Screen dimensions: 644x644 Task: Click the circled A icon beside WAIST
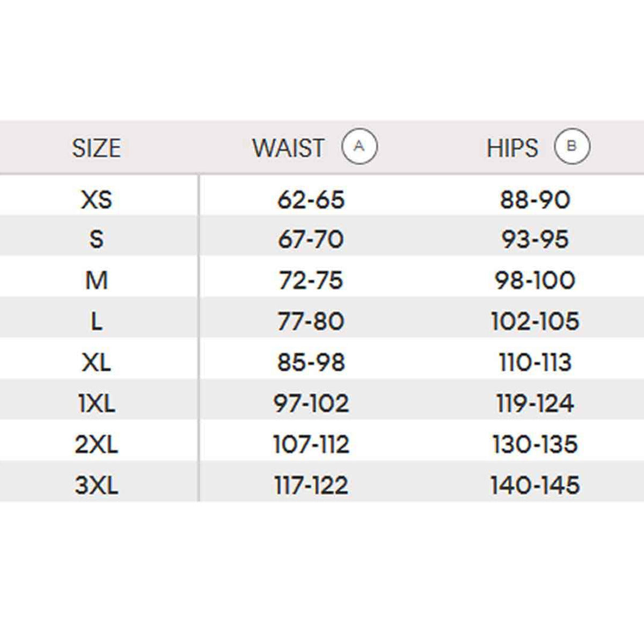[359, 146]
